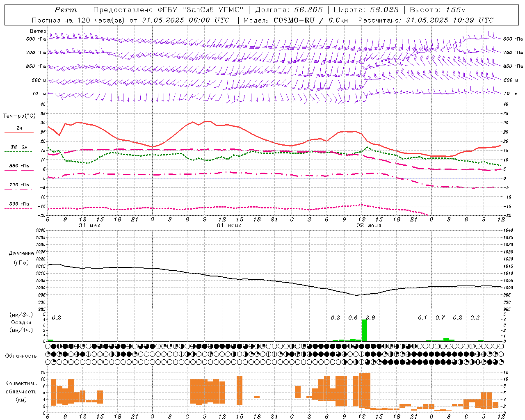Click the forecast start text "Прогноз на 120 часа(ов)"
525x420 pixels.
point(79,20)
